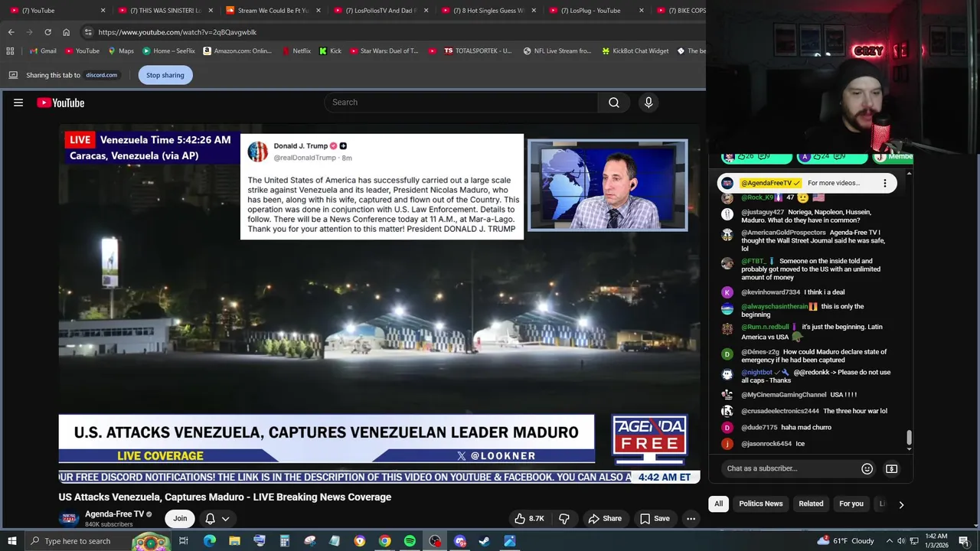The image size is (980, 551).
Task: Click the 'Chat as a subscriber' input
Action: [x=789, y=468]
